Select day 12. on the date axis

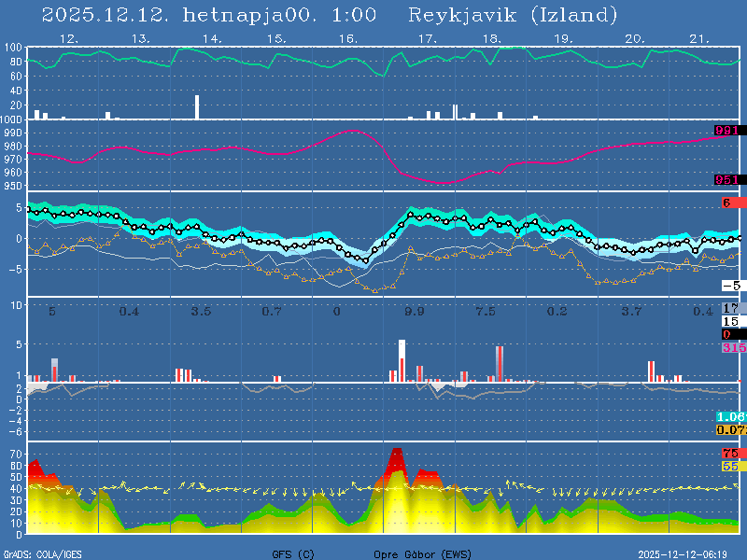click(x=68, y=38)
